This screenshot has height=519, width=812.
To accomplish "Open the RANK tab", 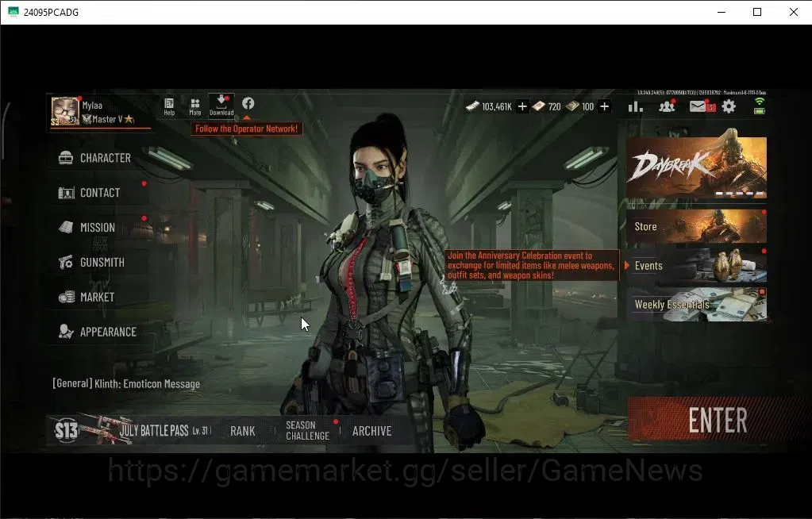I will (x=242, y=431).
